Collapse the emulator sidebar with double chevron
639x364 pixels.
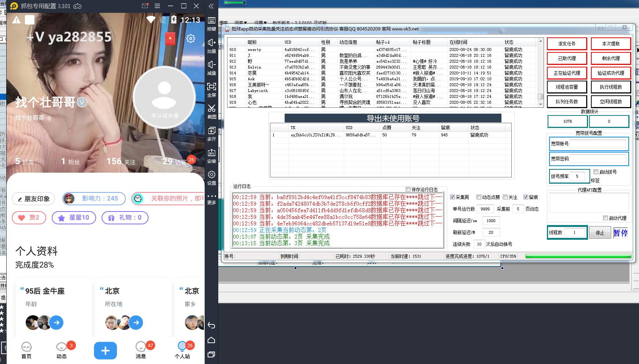(211, 6)
